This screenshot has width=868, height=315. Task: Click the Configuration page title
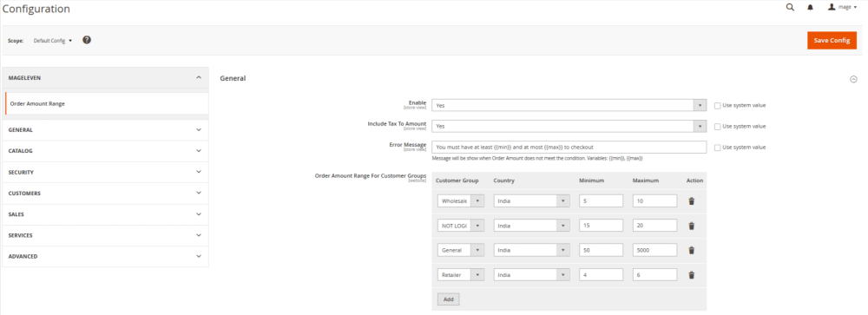[x=36, y=9]
